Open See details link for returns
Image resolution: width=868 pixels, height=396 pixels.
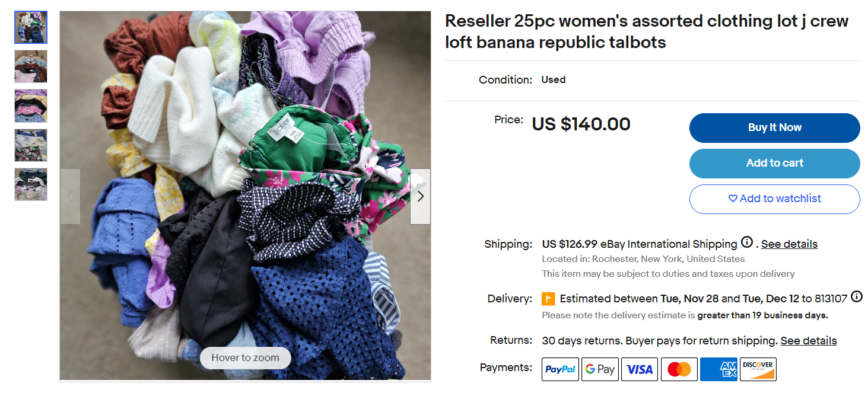(x=808, y=341)
